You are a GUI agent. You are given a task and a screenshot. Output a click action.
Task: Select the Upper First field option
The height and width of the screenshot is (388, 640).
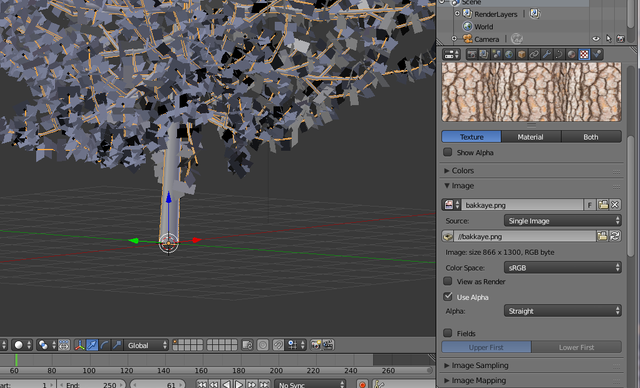tap(486, 347)
